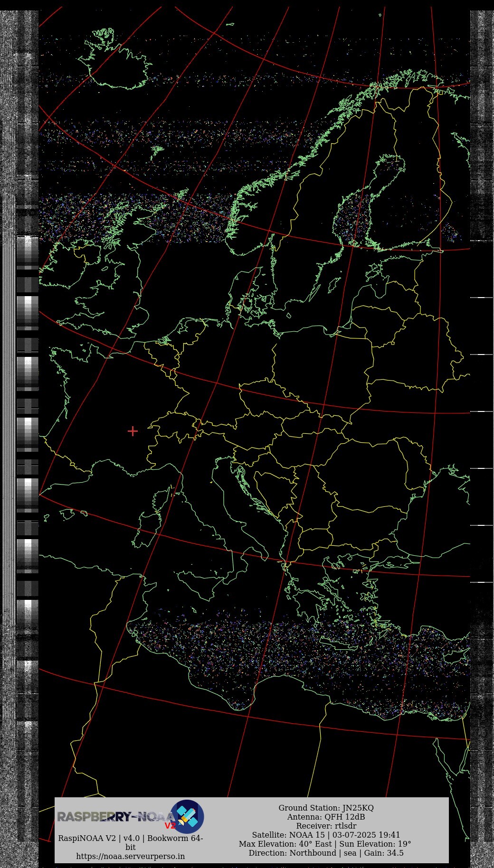Image resolution: width=494 pixels, height=868 pixels.
Task: Click the Satellite: NOAA 15 date line
Action: (x=326, y=835)
